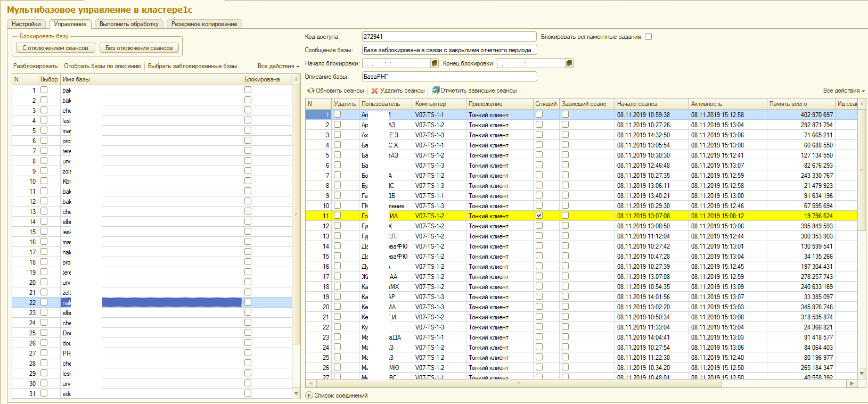Image resolution: width=868 pixels, height=404 pixels.
Task: Select computer V07-TS-1-1 in session row 23
Action: point(440,337)
